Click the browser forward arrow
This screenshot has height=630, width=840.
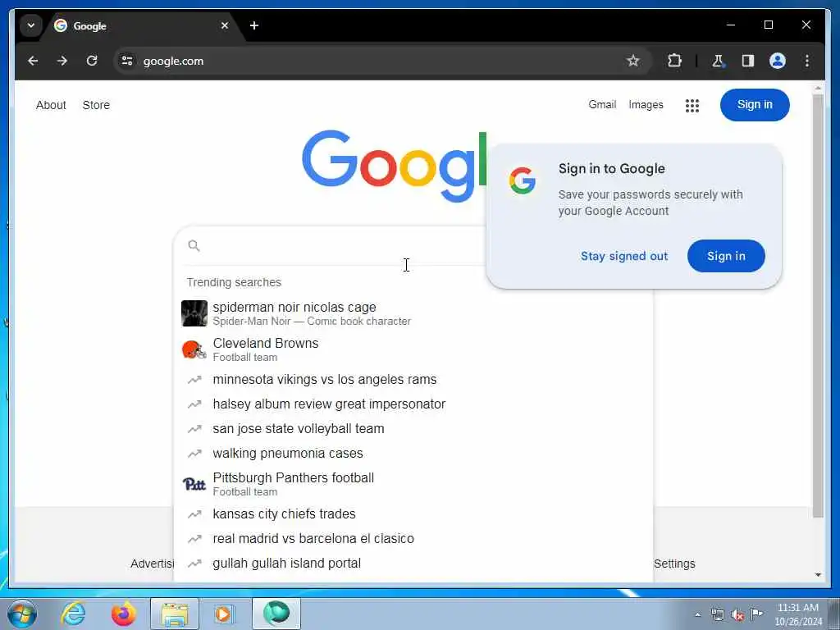tap(62, 61)
